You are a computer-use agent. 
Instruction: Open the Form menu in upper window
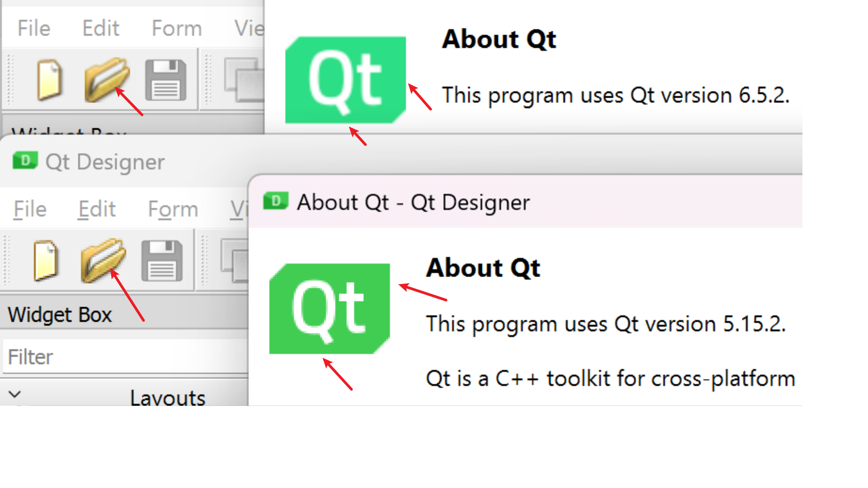[x=177, y=28]
